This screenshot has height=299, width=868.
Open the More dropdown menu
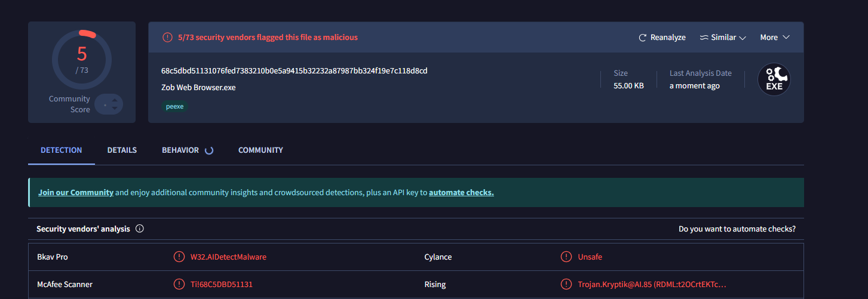click(775, 38)
